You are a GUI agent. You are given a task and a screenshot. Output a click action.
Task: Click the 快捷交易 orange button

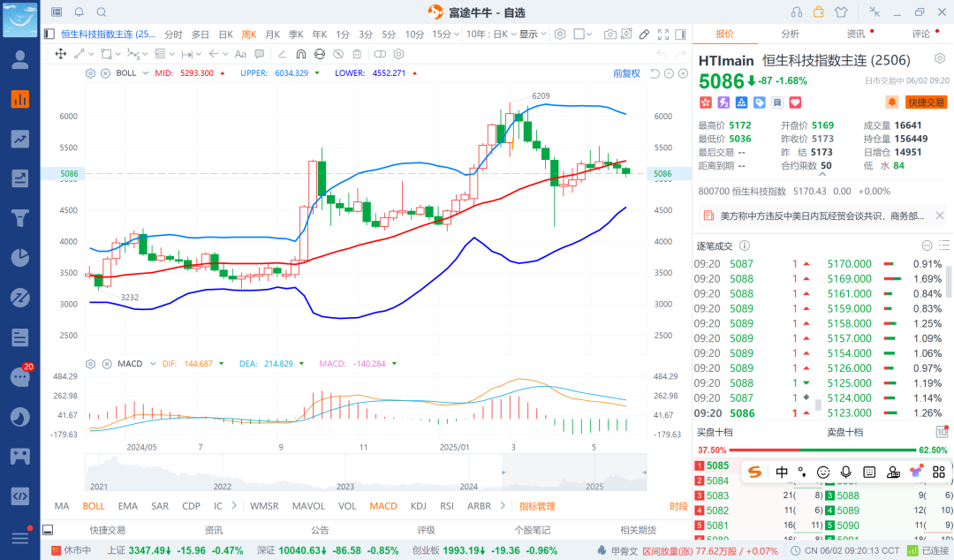tap(926, 102)
